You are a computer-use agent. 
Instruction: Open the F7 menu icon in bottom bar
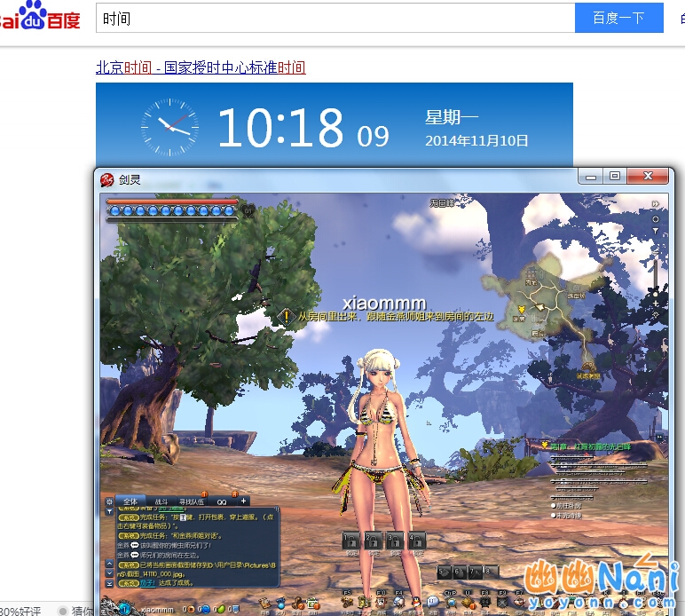point(519,603)
